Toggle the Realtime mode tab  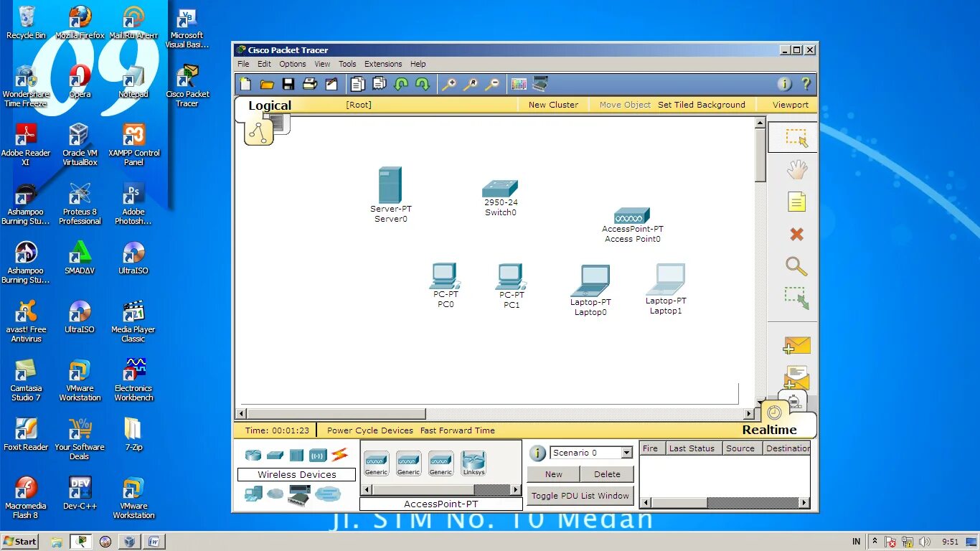pyautogui.click(x=769, y=430)
